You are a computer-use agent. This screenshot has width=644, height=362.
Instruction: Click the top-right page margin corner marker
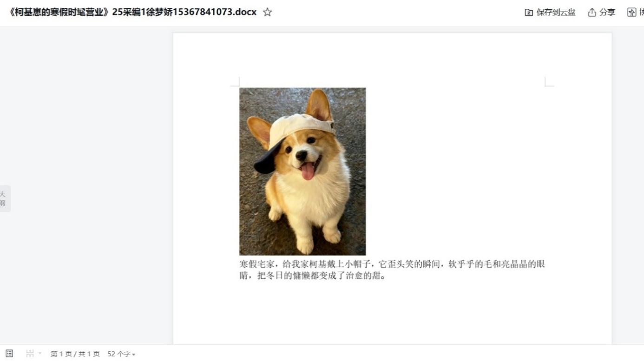pos(549,82)
